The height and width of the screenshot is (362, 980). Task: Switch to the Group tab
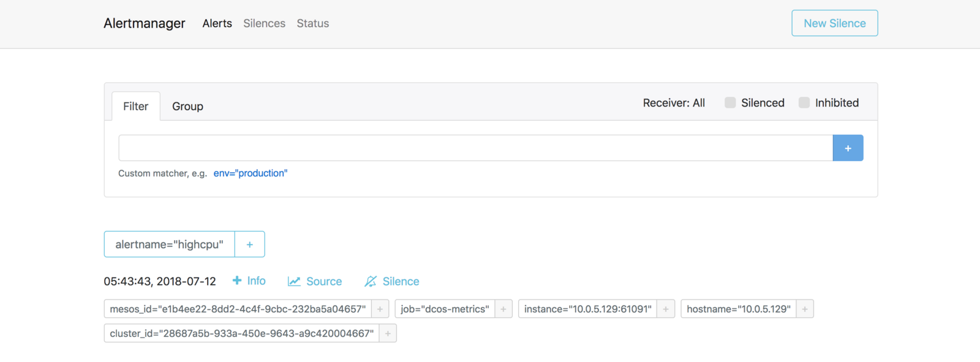[x=187, y=107]
